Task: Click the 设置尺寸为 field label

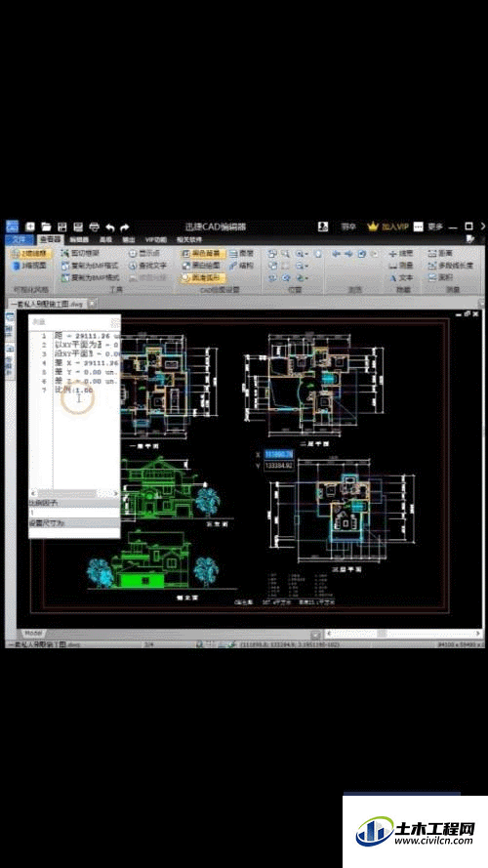Action: (47, 522)
